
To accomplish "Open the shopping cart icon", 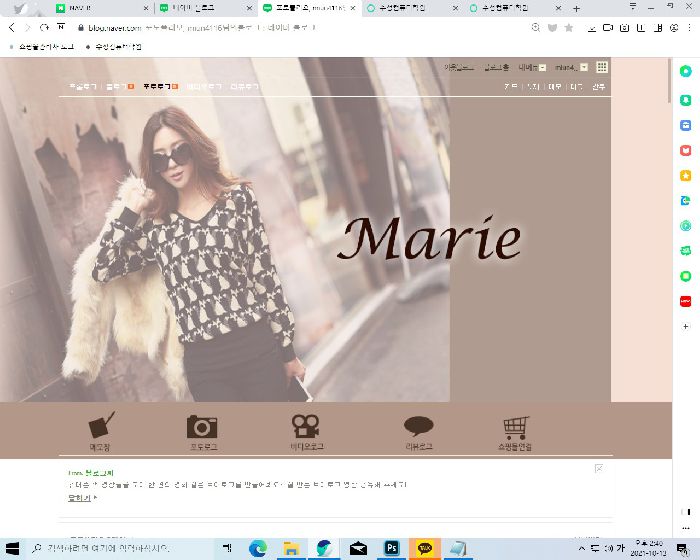I will pyautogui.click(x=516, y=428).
